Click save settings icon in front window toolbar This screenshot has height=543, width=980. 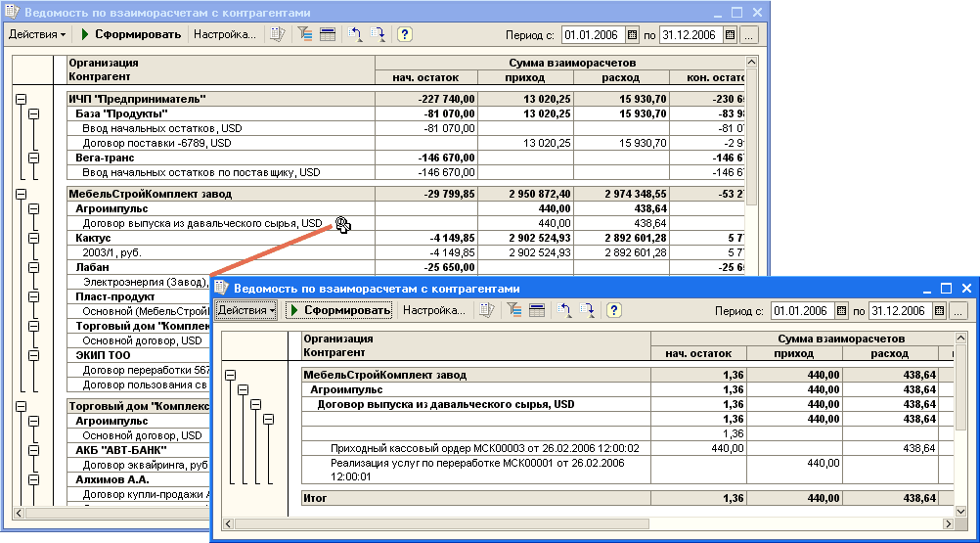(587, 310)
